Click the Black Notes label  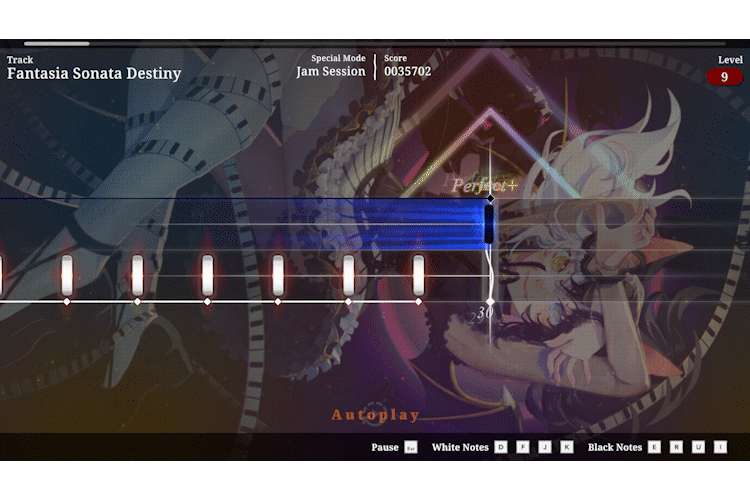(x=615, y=447)
